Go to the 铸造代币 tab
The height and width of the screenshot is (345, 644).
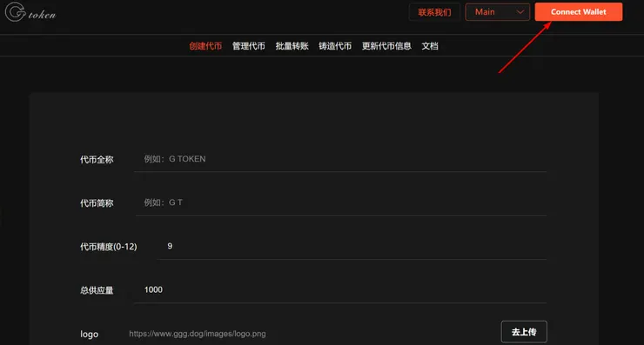[x=335, y=46]
